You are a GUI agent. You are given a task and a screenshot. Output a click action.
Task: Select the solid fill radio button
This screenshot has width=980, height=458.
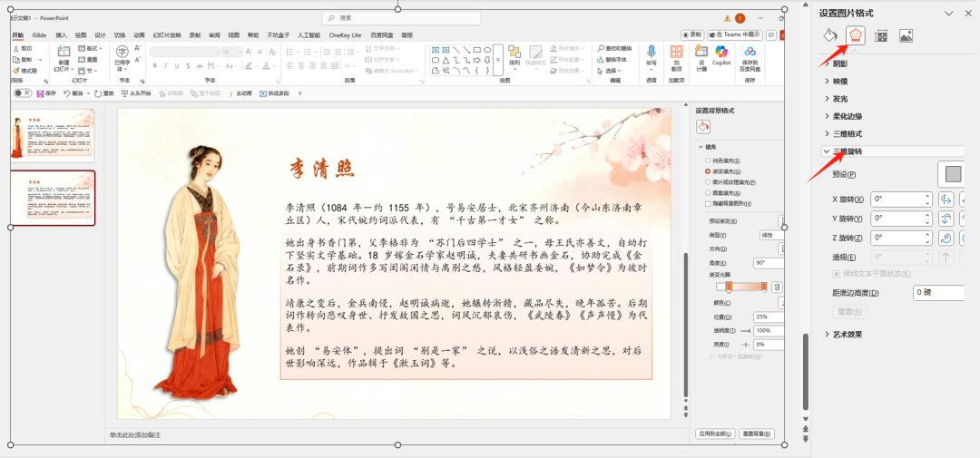pos(708,161)
